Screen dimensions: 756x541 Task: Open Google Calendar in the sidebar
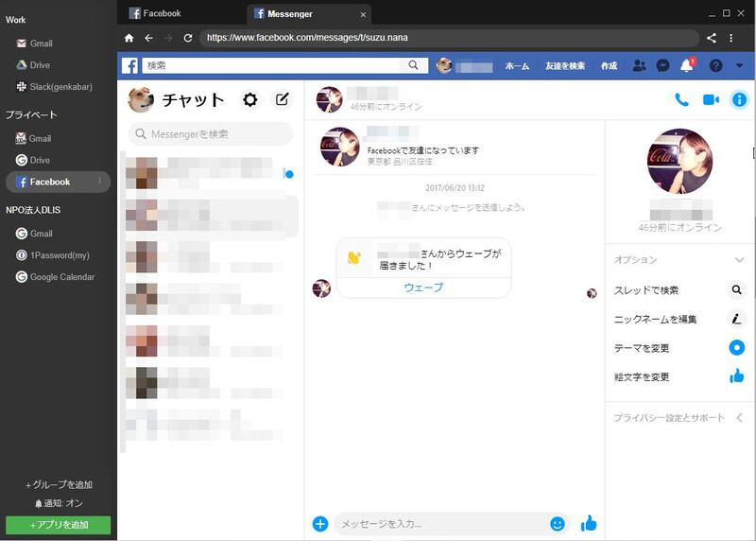[56, 277]
